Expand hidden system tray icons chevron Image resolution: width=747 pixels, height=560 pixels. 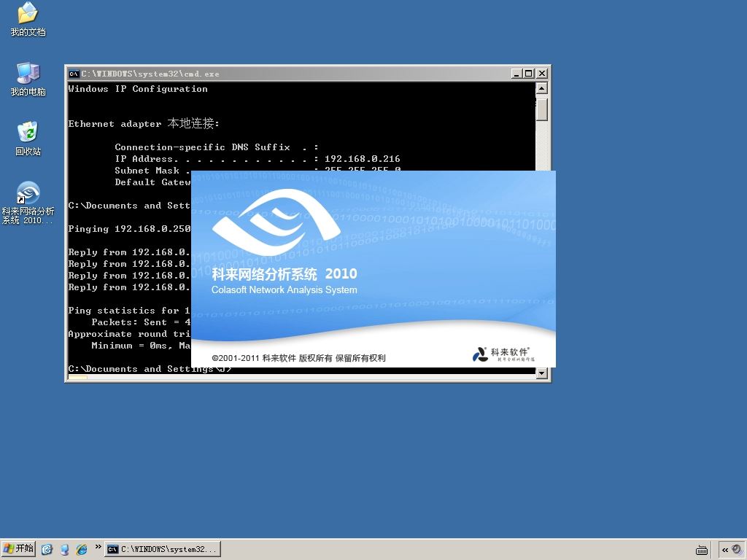[x=724, y=550]
